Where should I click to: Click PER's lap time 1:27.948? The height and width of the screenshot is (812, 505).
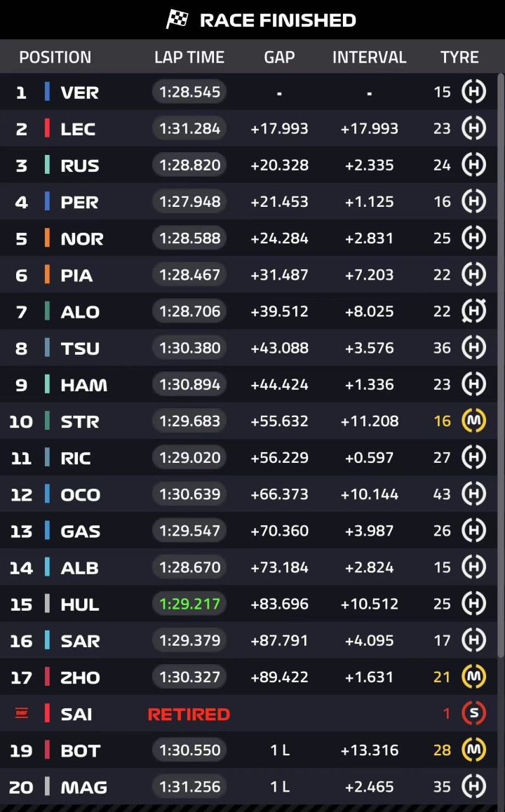click(x=189, y=201)
